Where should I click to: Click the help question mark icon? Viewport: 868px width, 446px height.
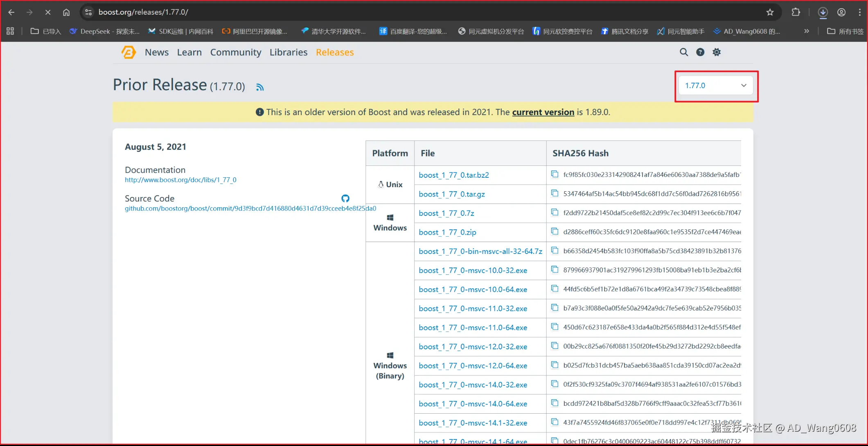(x=700, y=52)
